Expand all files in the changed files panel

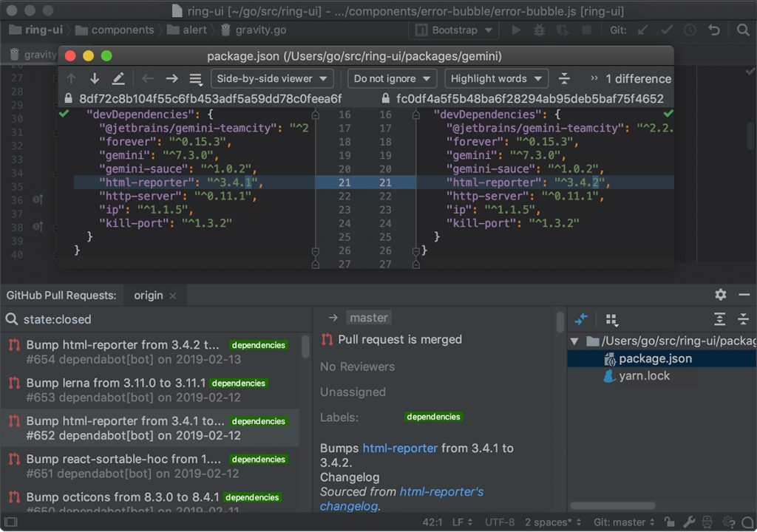[x=720, y=319]
